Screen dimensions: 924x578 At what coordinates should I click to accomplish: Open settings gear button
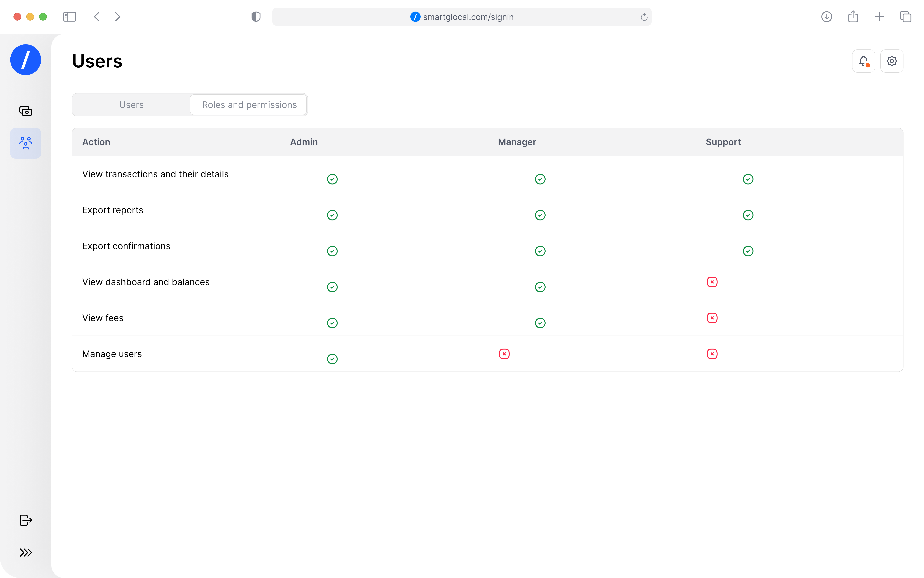(892, 61)
